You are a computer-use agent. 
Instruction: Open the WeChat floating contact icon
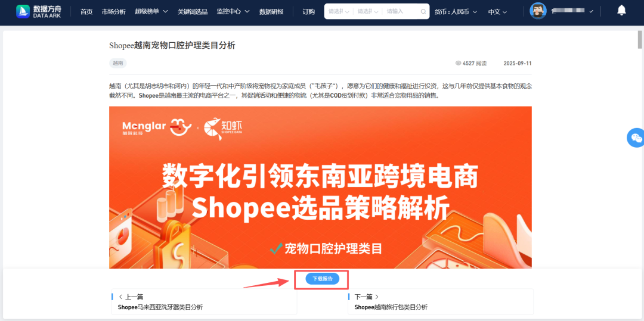pyautogui.click(x=636, y=138)
